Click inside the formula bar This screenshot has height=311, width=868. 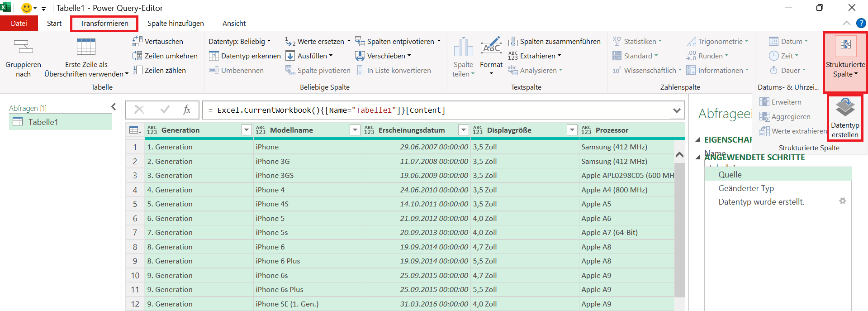point(437,110)
